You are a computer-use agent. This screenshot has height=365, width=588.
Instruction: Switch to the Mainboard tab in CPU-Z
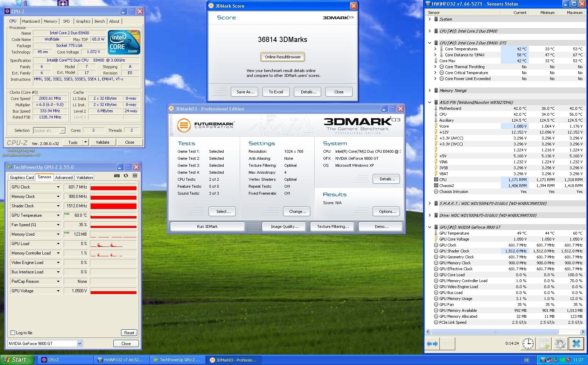31,21
